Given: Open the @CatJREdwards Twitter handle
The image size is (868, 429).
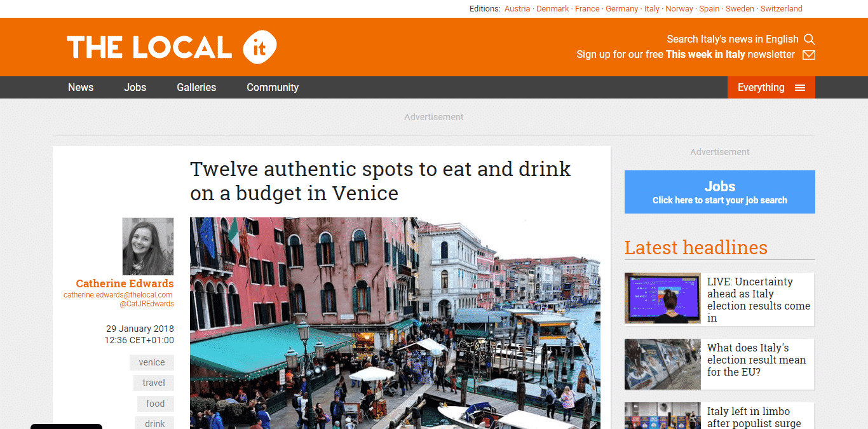Looking at the screenshot, I should pyautogui.click(x=147, y=304).
